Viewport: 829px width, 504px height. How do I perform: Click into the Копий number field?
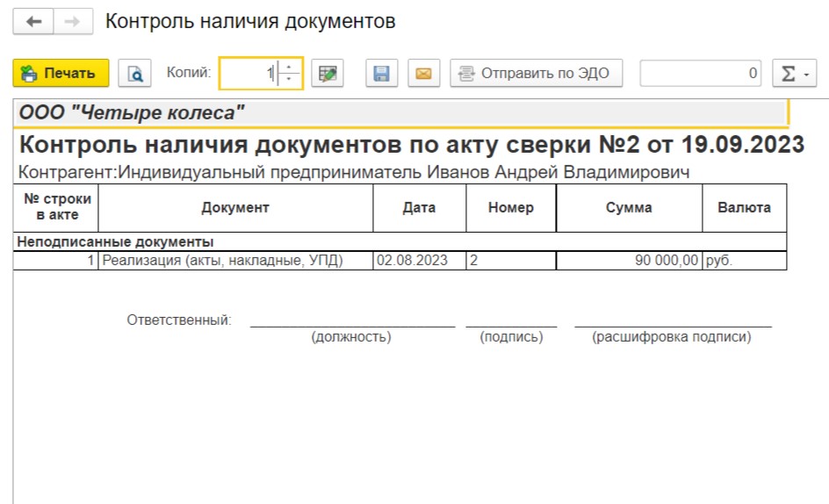[248, 74]
